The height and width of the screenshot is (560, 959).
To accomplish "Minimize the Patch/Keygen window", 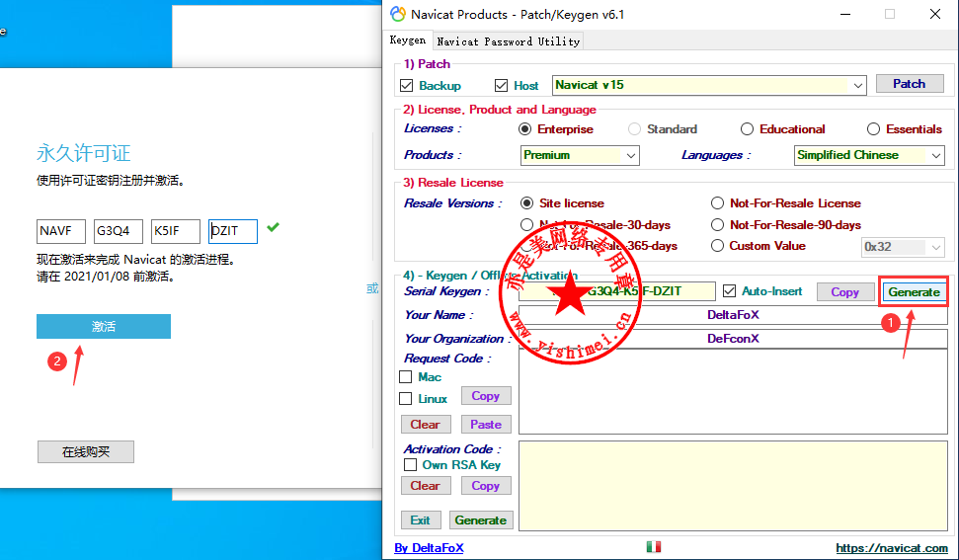I will (845, 14).
